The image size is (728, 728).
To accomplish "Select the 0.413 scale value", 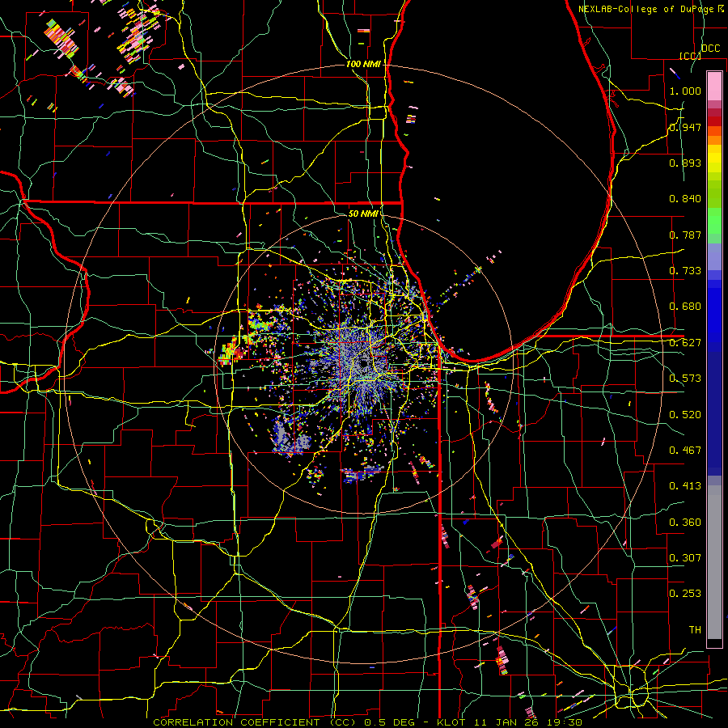I will pyautogui.click(x=685, y=486).
